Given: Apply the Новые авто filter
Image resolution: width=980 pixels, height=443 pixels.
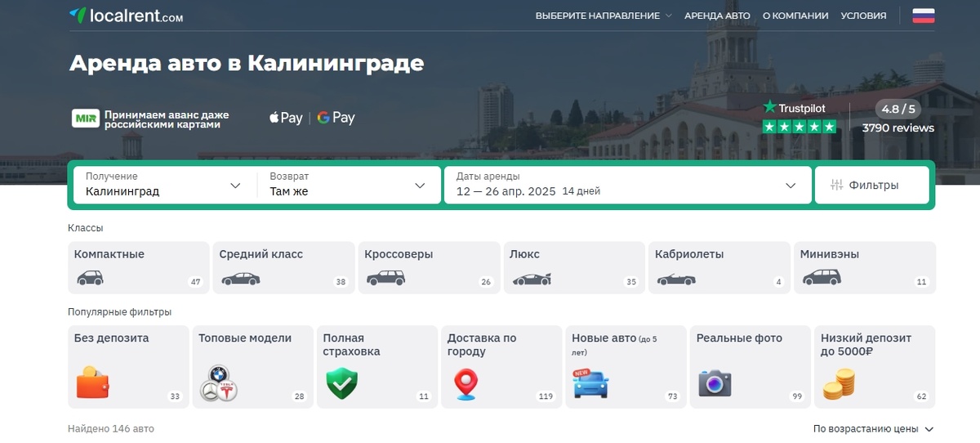Looking at the screenshot, I should [626, 367].
